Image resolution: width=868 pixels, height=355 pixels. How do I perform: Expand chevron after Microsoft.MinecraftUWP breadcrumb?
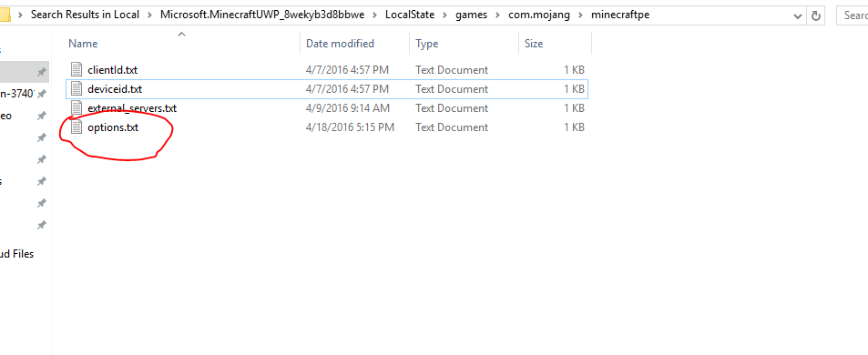coord(374,15)
